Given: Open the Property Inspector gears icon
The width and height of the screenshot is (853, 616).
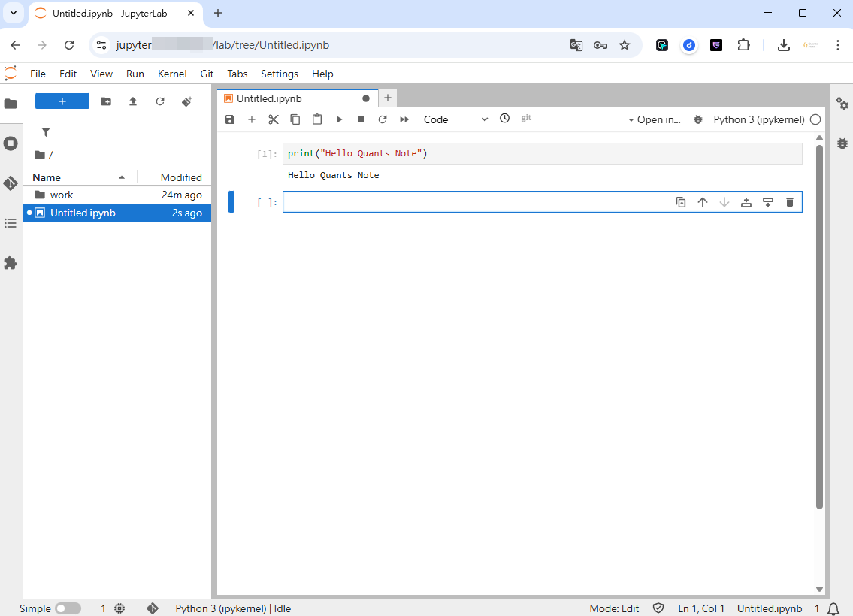Looking at the screenshot, I should [x=842, y=104].
